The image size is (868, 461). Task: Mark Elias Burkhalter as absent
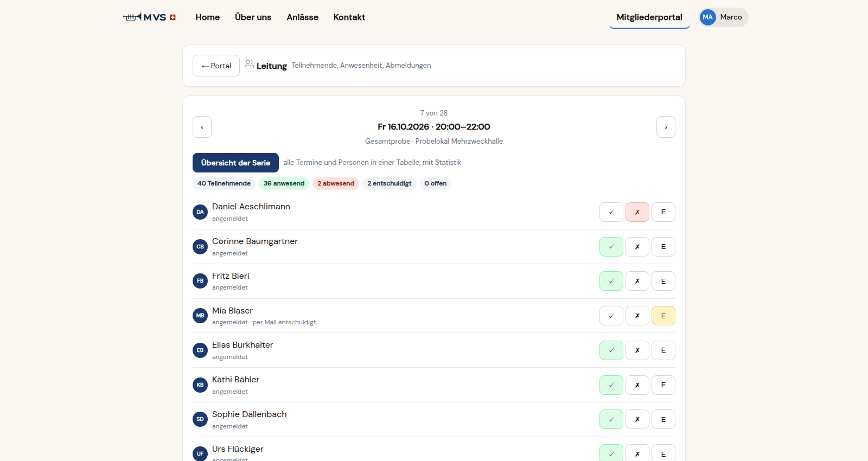tap(637, 350)
